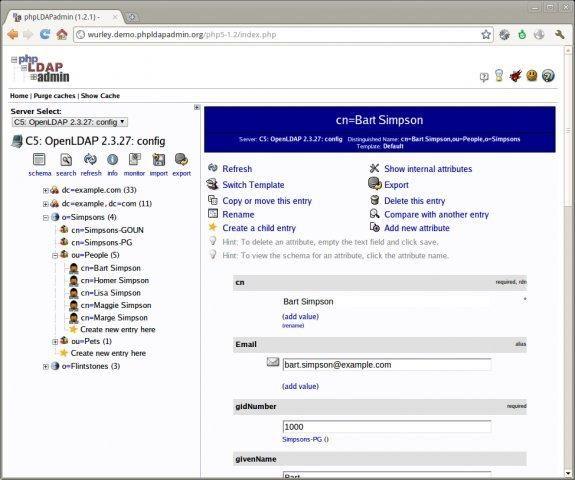The height and width of the screenshot is (480, 575).
Task: Click Create new entry here under People
Action: [x=118, y=330]
